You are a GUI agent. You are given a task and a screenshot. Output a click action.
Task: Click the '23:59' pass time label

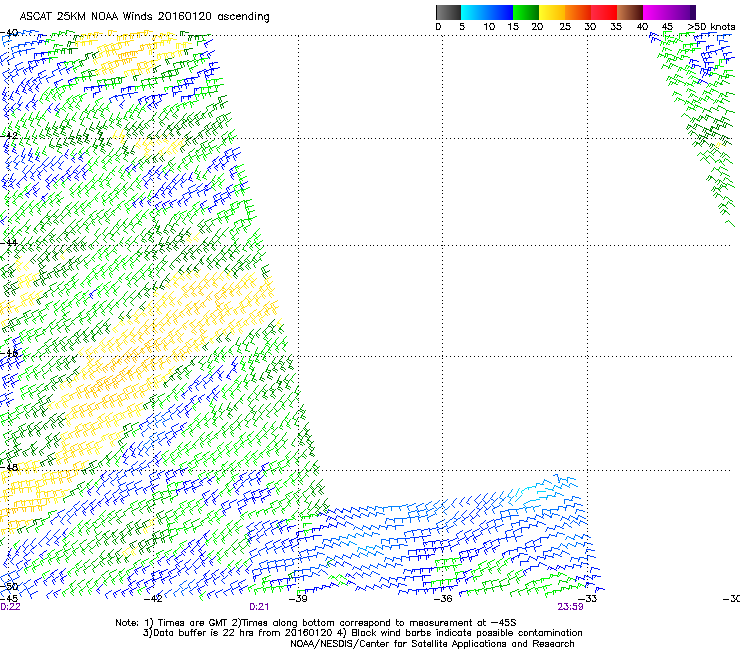point(570,607)
